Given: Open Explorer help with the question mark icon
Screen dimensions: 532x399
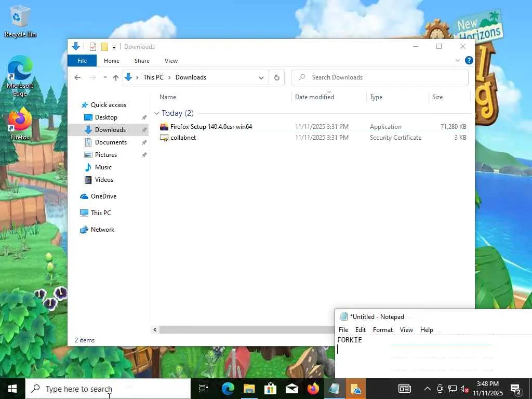Looking at the screenshot, I should [x=469, y=60].
